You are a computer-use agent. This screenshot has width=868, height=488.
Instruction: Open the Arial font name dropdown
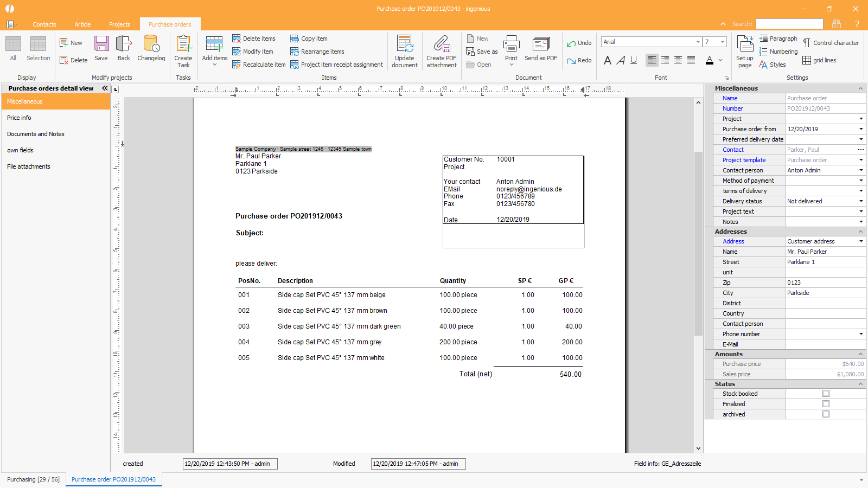pos(698,42)
